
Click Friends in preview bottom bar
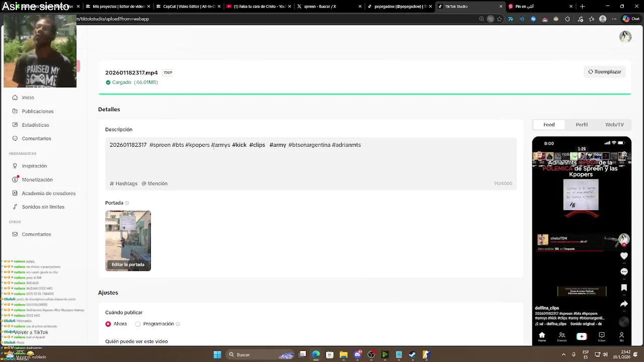(561, 337)
